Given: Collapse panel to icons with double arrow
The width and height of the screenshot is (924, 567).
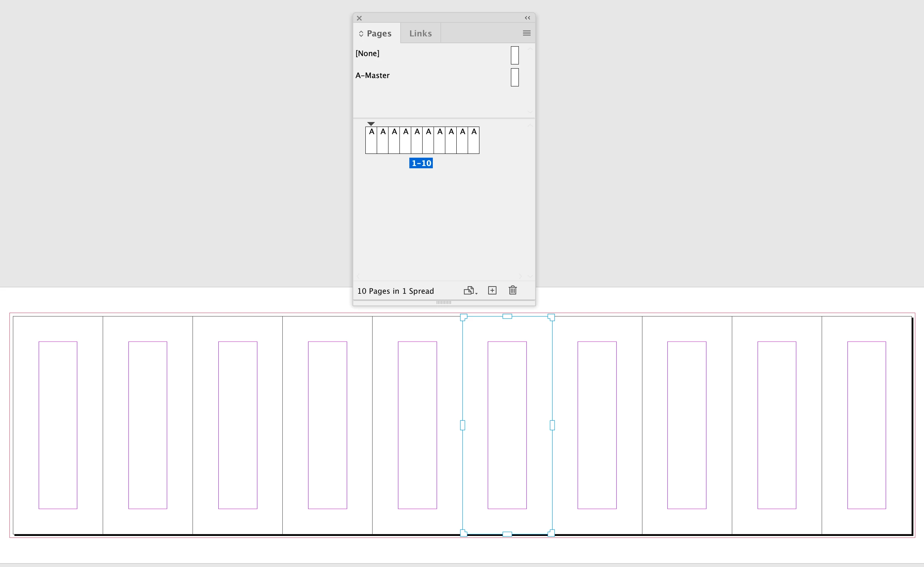Looking at the screenshot, I should tap(527, 18).
